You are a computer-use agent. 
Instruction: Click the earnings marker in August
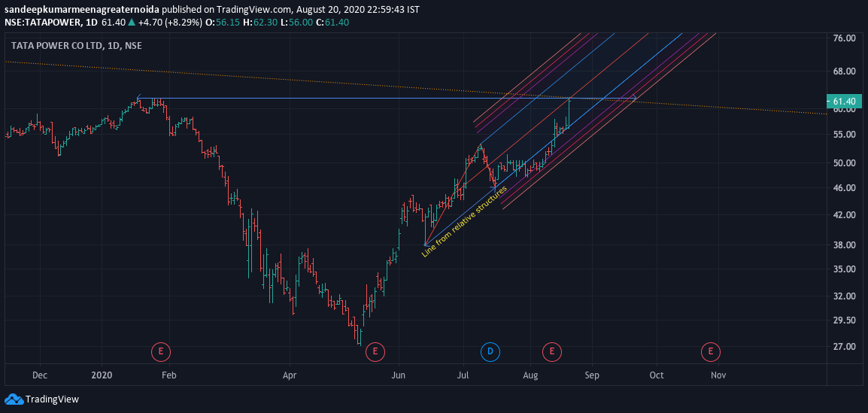point(551,351)
